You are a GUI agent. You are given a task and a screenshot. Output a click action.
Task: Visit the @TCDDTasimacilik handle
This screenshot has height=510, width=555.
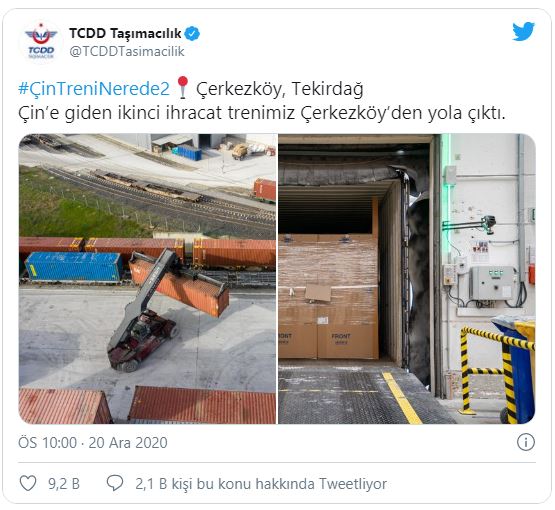[x=127, y=52]
